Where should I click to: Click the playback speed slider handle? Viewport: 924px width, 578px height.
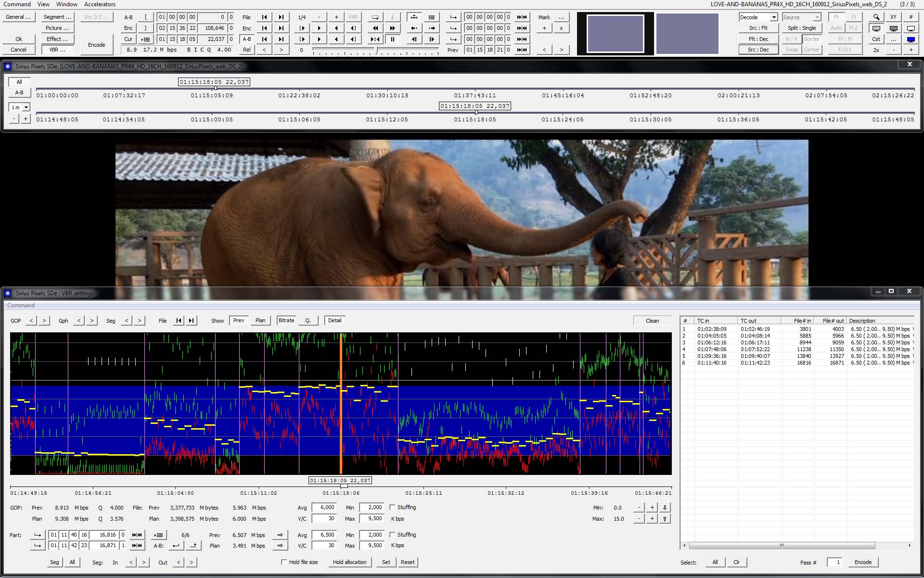377,50
